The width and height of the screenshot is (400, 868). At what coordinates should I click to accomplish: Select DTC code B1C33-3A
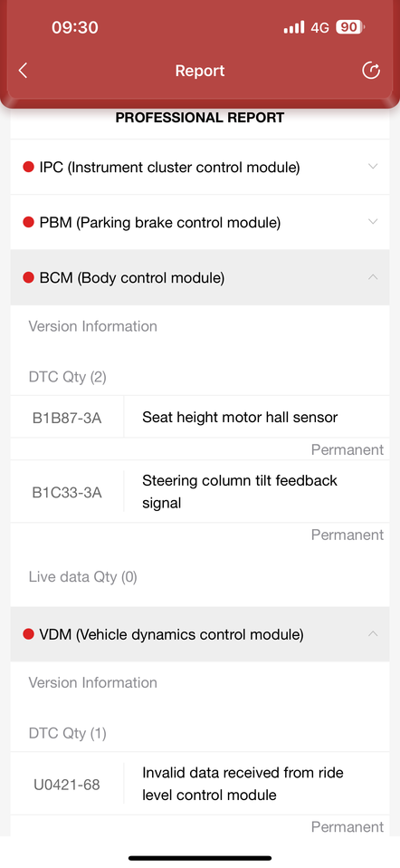[67, 492]
